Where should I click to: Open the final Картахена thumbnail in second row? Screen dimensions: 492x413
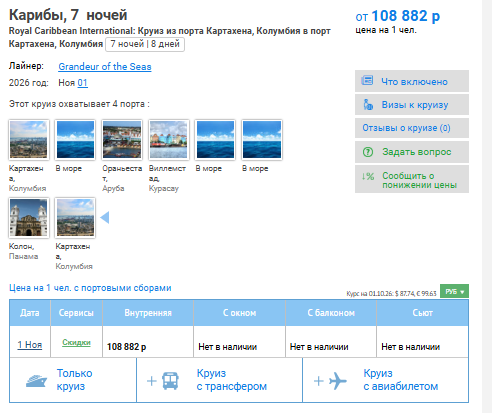pyautogui.click(x=75, y=218)
